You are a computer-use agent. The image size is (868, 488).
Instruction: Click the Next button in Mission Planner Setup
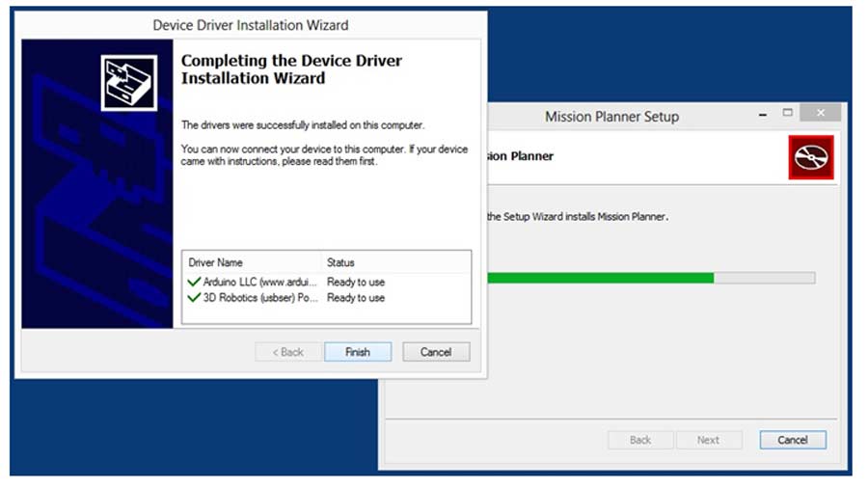[708, 440]
